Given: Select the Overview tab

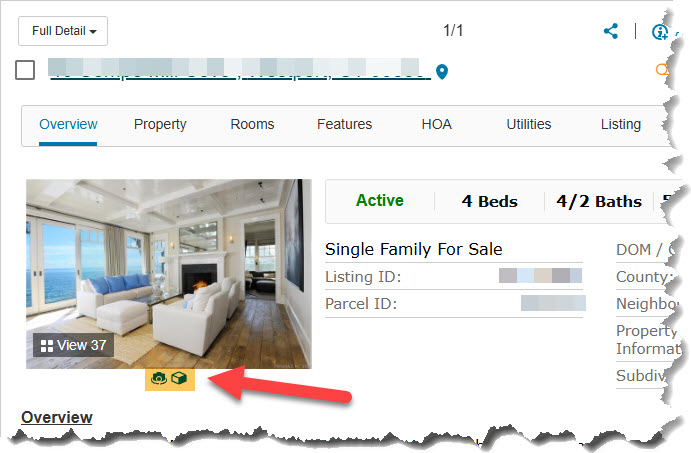Looking at the screenshot, I should coord(68,124).
